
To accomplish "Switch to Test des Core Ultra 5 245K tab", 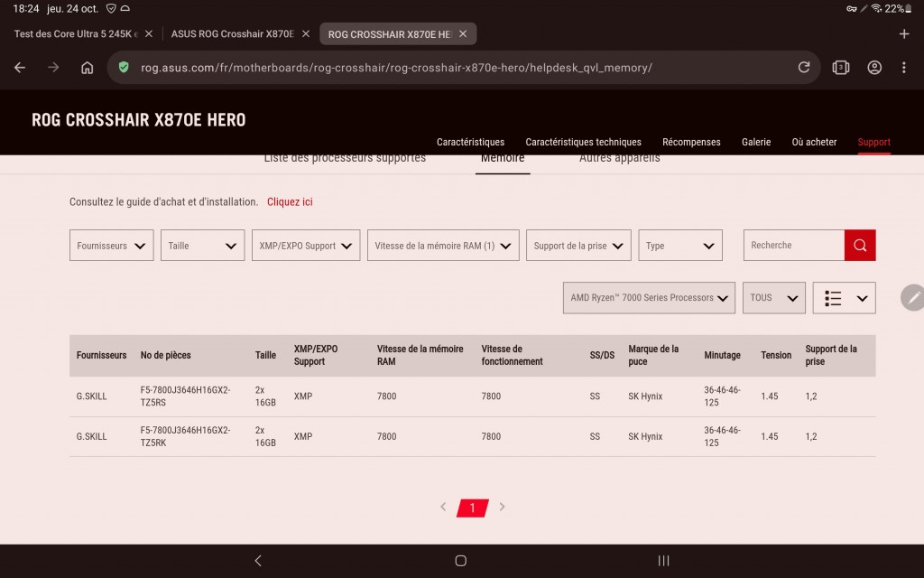I will (x=76, y=33).
